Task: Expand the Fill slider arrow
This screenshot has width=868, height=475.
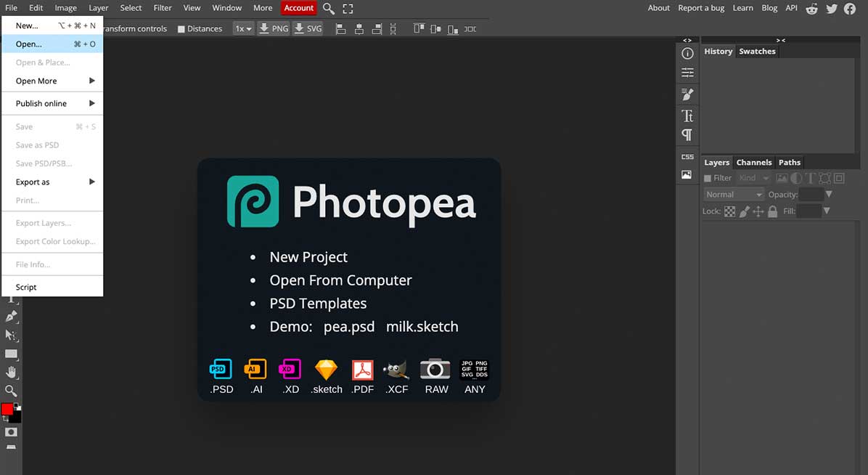Action: pos(827,211)
